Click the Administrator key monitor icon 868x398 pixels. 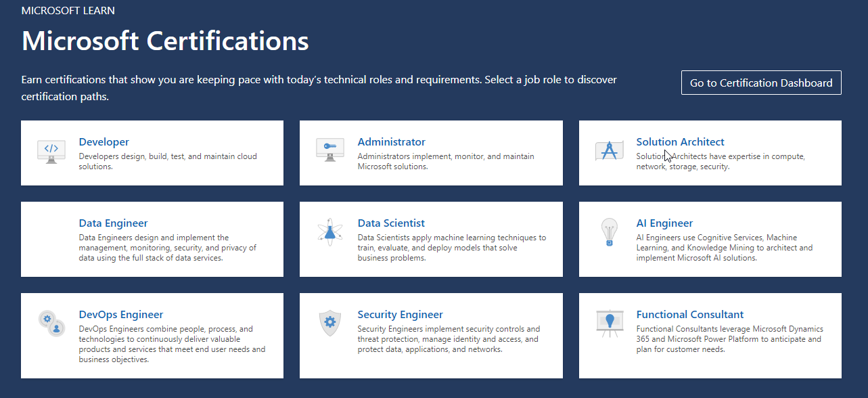point(330,150)
